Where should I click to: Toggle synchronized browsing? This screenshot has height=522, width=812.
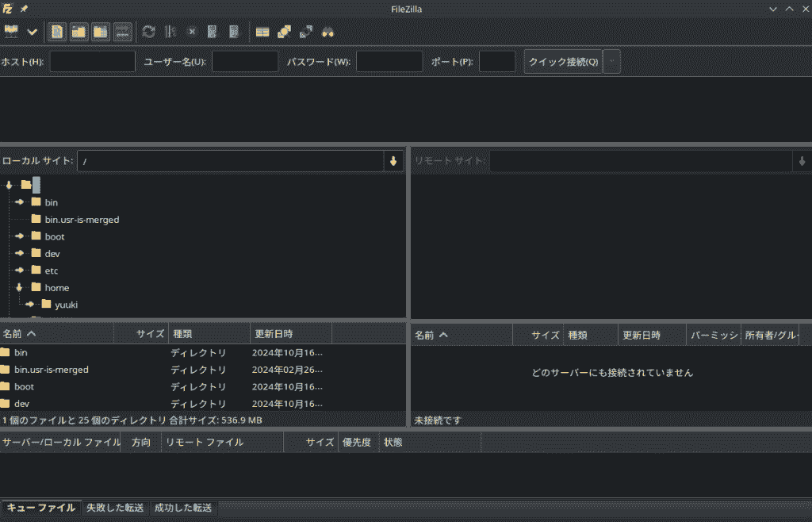click(x=305, y=32)
